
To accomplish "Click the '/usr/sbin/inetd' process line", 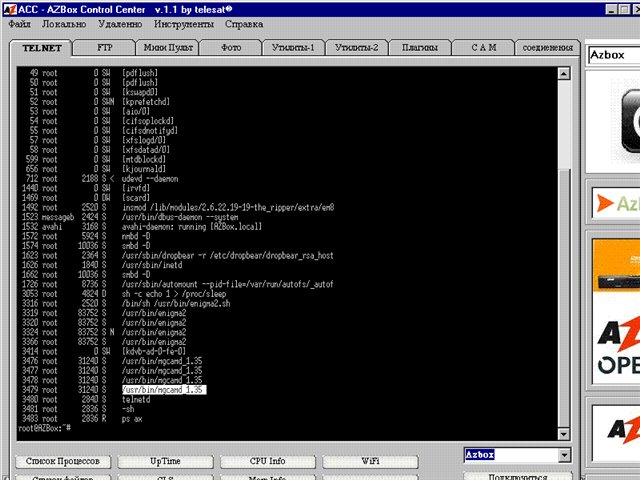I will (152, 265).
